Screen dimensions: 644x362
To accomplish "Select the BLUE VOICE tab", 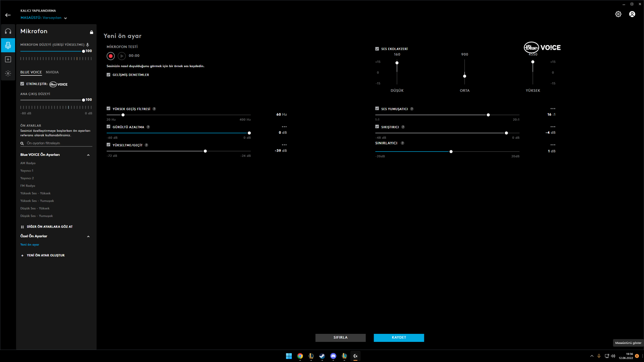I will coord(31,72).
